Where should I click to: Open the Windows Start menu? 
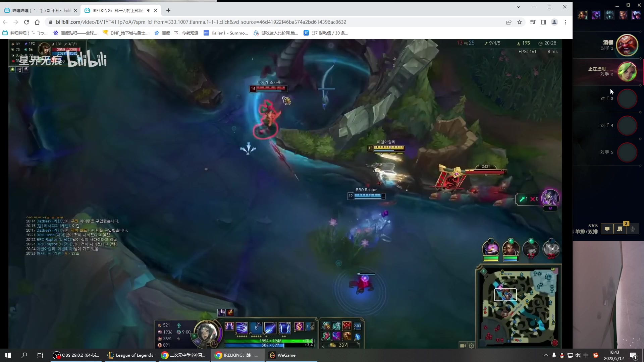coord(8,355)
